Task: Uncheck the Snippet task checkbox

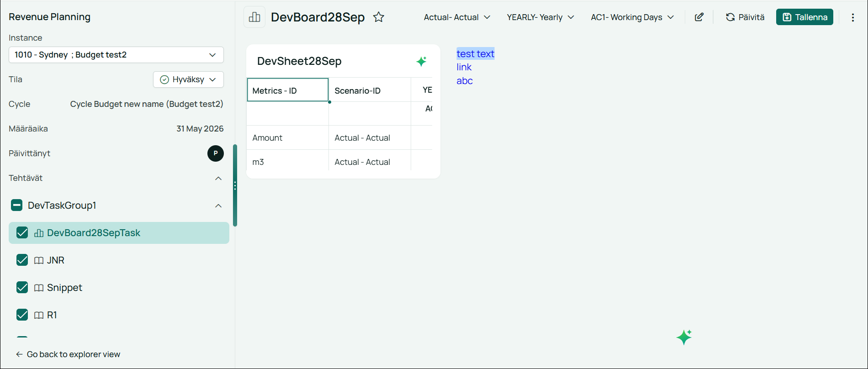Action: 22,288
